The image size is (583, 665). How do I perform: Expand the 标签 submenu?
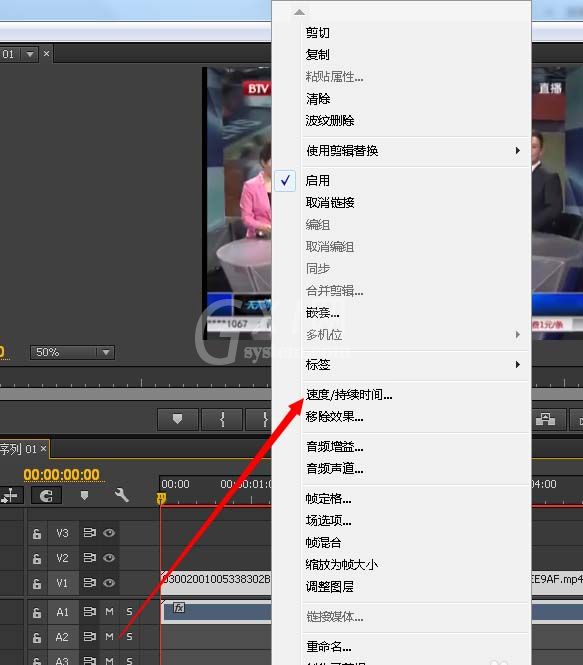click(416, 365)
